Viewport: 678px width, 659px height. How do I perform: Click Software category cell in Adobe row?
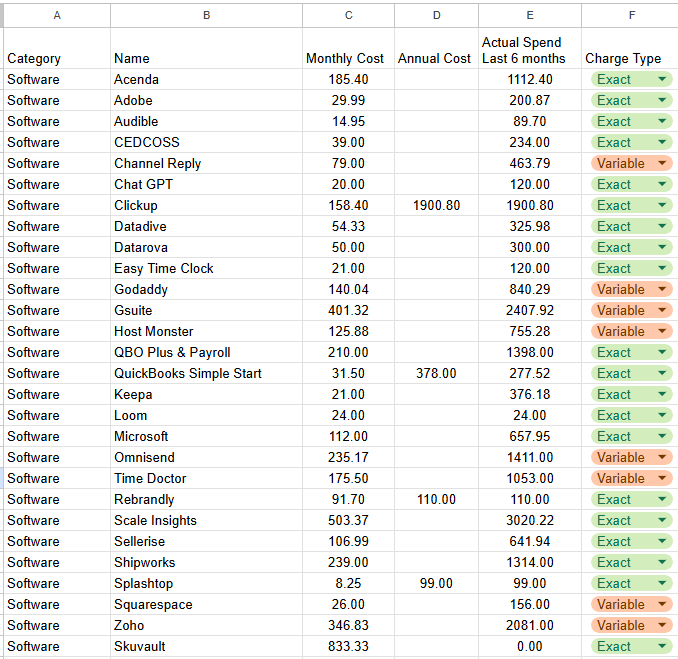point(57,100)
